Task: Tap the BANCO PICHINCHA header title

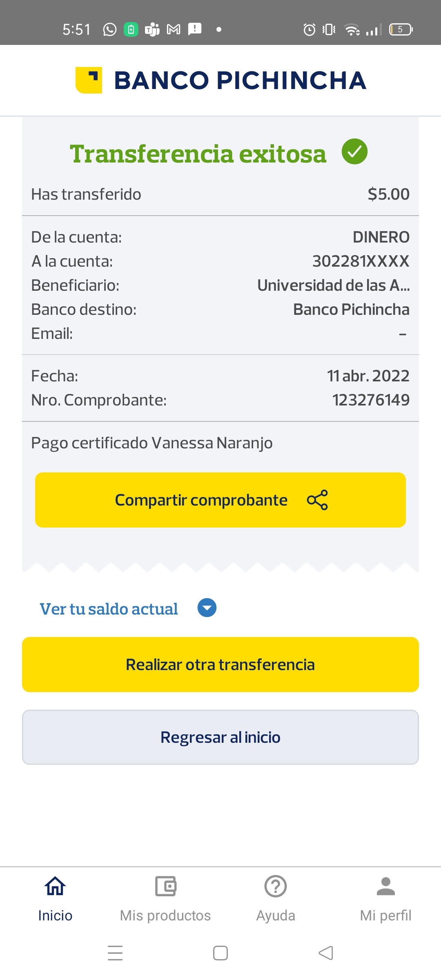Action: pyautogui.click(x=240, y=80)
